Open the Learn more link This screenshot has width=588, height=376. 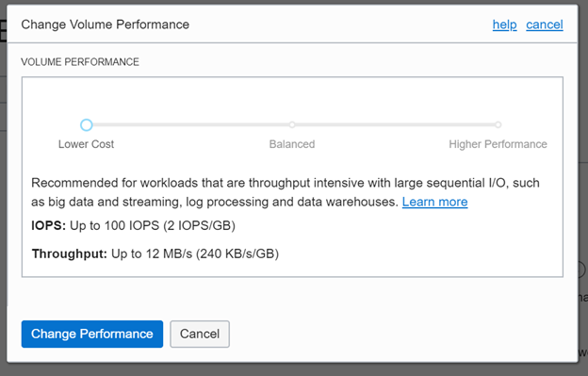tap(434, 202)
